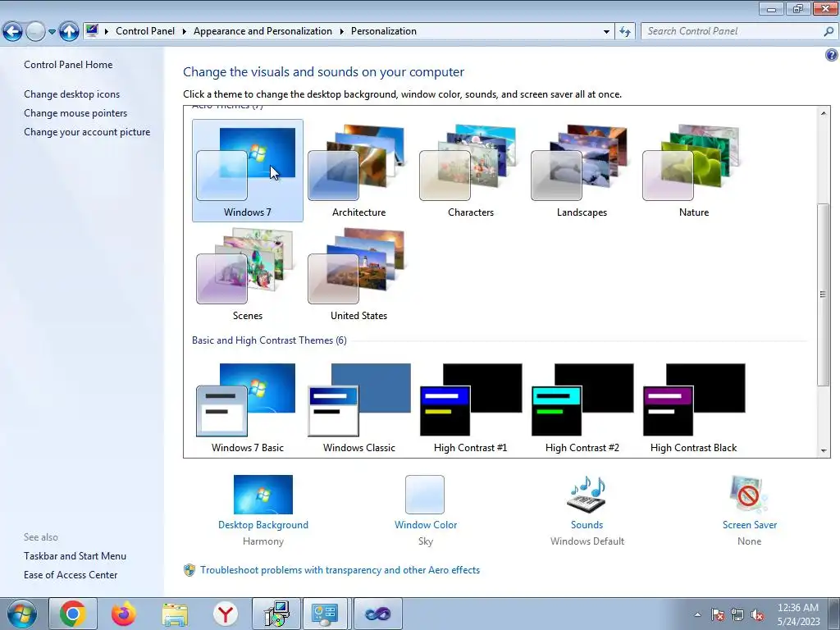840x630 pixels.
Task: Launch Yandex browser from taskbar
Action: 225,614
